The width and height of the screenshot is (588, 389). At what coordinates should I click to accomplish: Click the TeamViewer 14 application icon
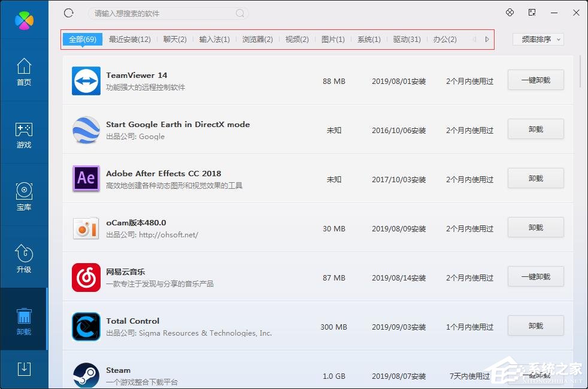[x=86, y=81]
